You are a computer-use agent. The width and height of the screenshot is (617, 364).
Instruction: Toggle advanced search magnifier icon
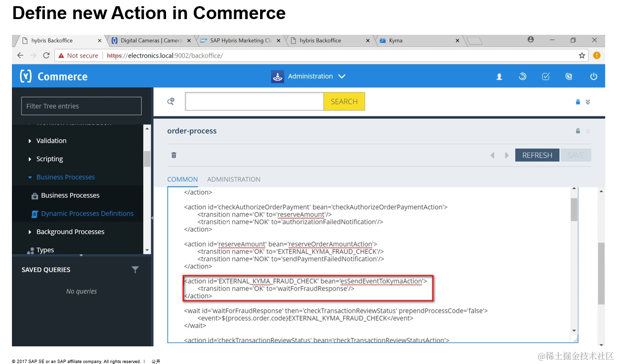point(171,101)
